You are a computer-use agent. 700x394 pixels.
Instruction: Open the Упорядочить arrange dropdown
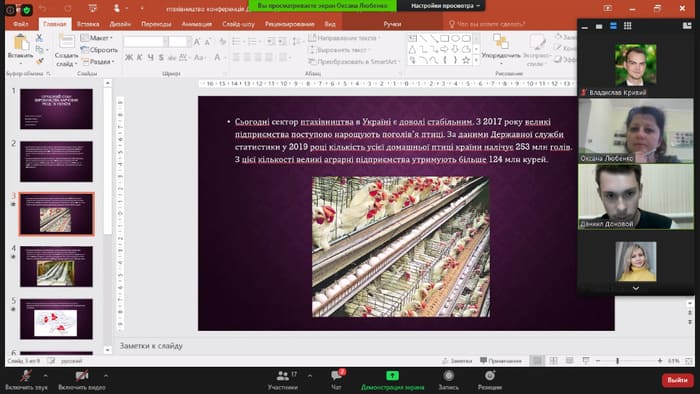(501, 49)
